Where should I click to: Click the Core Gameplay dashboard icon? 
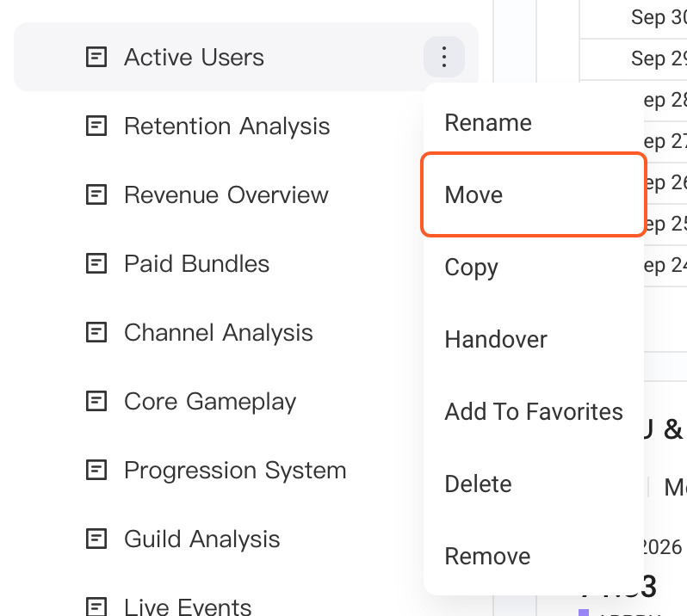pyautogui.click(x=96, y=401)
